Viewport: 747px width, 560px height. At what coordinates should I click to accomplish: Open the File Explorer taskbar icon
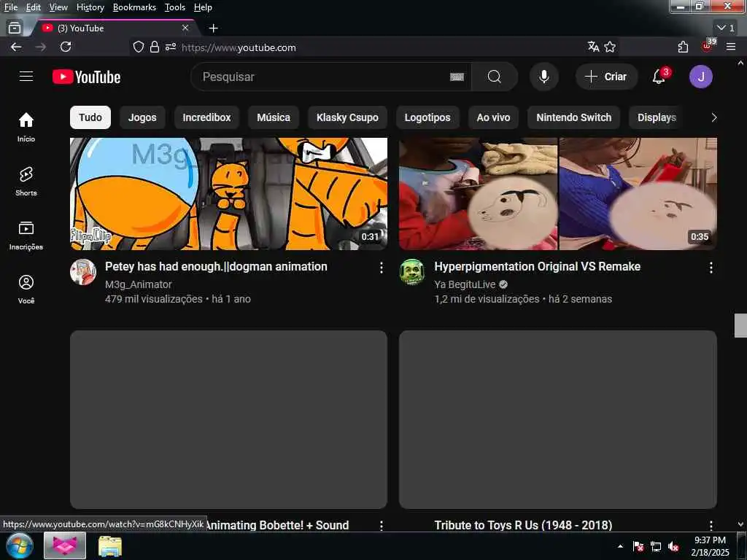110,546
